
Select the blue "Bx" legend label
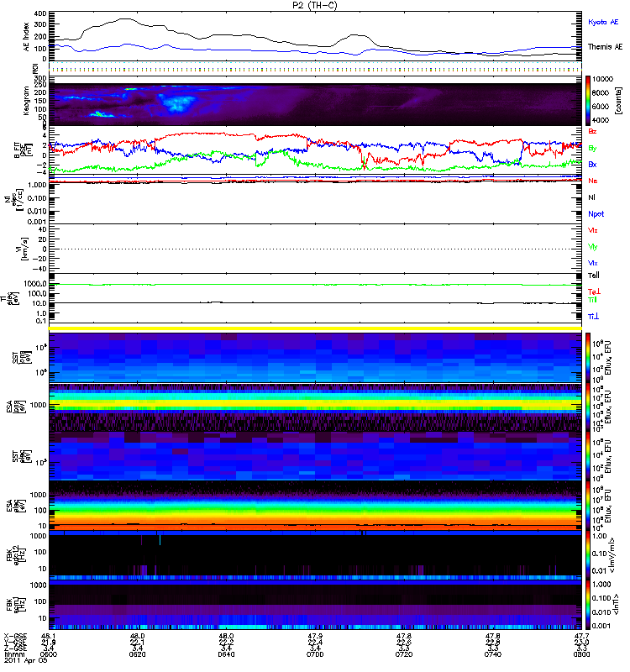coord(592,165)
